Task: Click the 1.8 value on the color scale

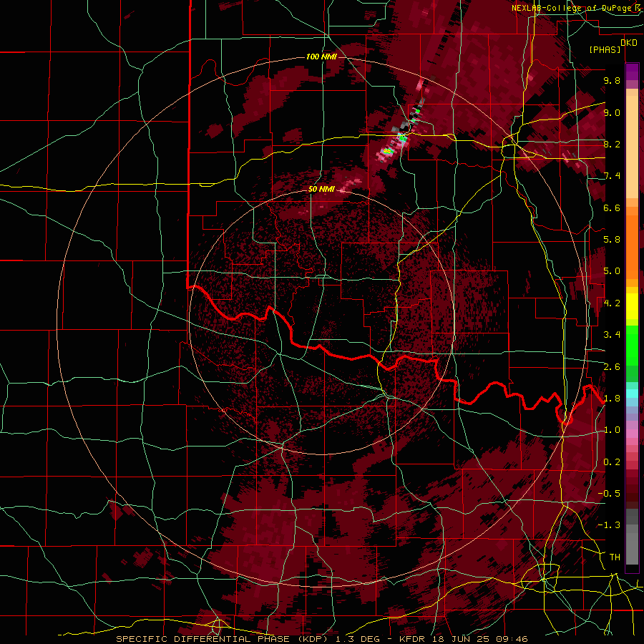Action: point(612,399)
